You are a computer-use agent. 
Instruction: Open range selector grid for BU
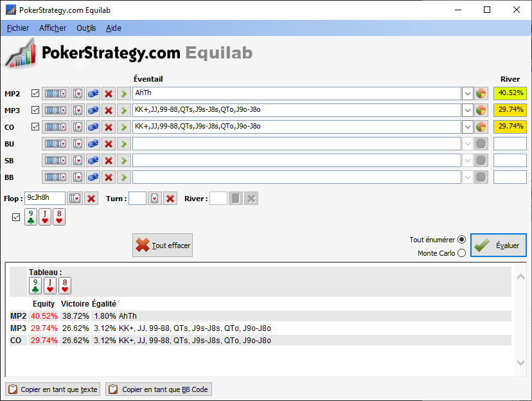click(56, 143)
